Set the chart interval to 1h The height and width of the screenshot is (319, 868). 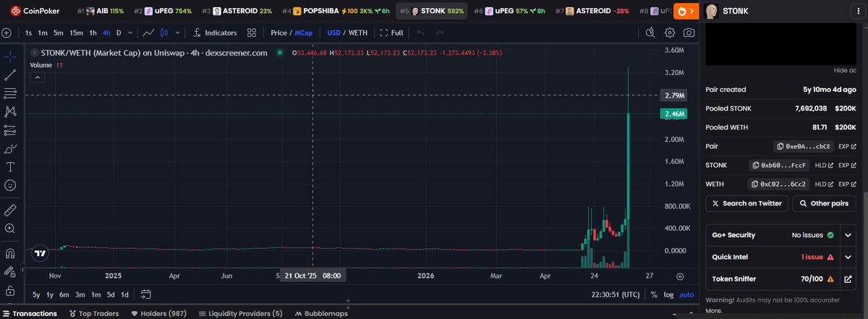tap(93, 33)
